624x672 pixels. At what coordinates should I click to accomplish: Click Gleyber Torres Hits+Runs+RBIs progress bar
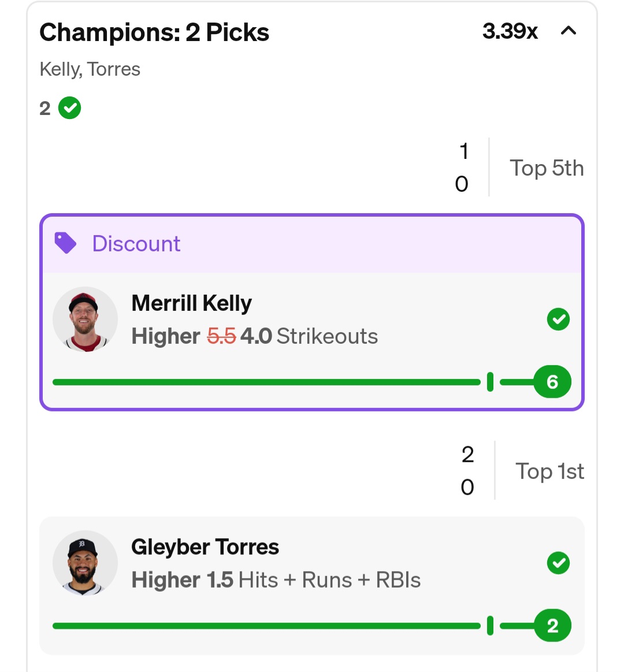[x=266, y=626]
